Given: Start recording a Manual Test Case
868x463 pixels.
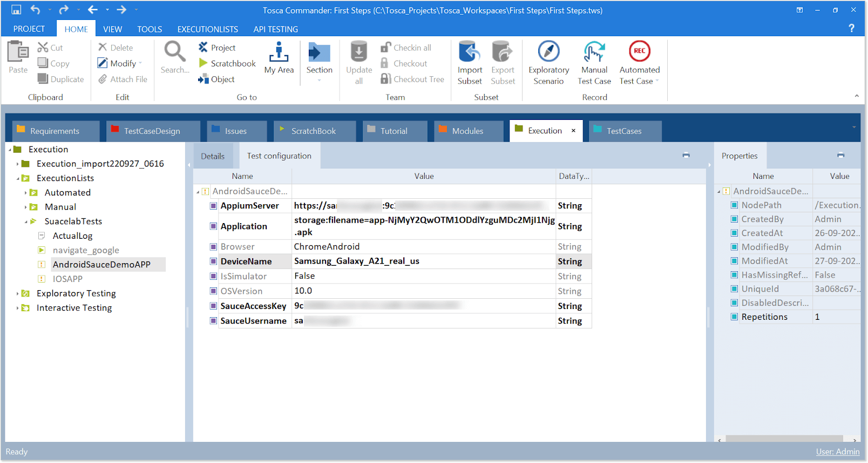Looking at the screenshot, I should (594, 62).
